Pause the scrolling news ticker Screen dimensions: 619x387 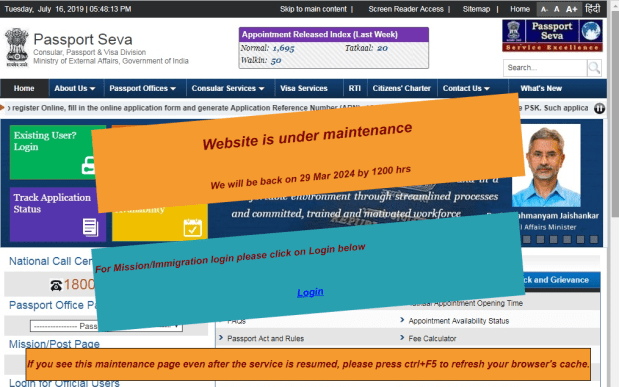tap(599, 108)
